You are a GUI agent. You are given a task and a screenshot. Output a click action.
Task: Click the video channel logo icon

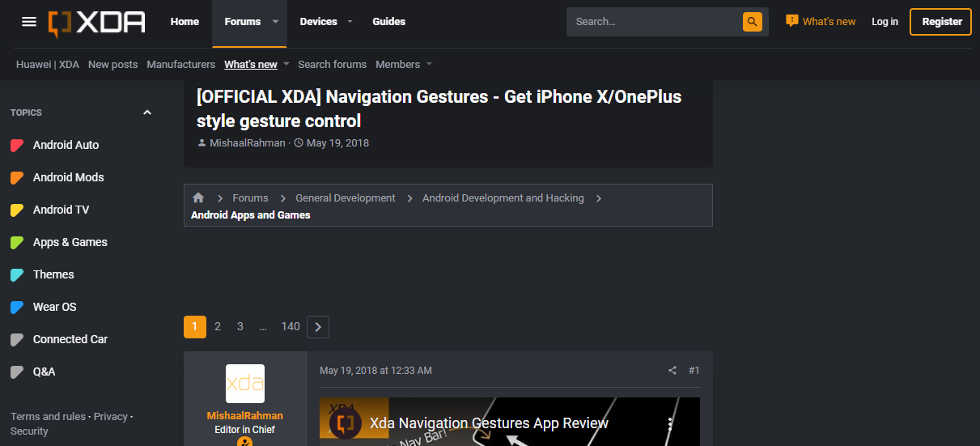point(346,423)
